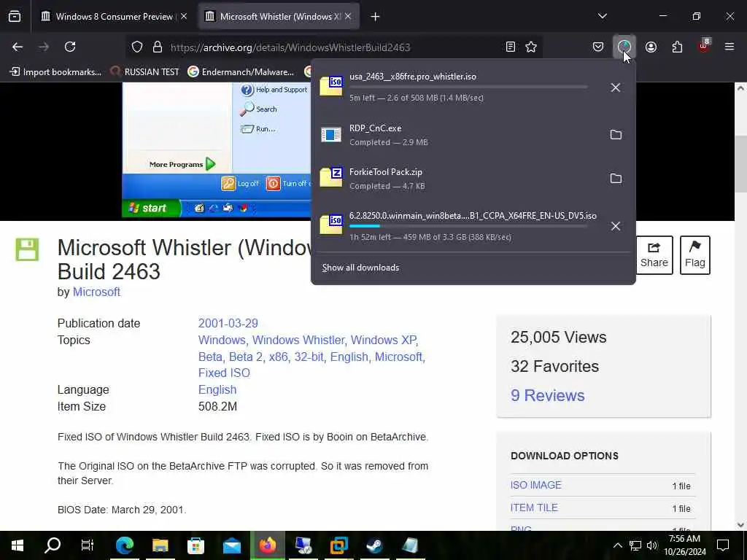
Task: Open English language link
Action: [x=217, y=389]
